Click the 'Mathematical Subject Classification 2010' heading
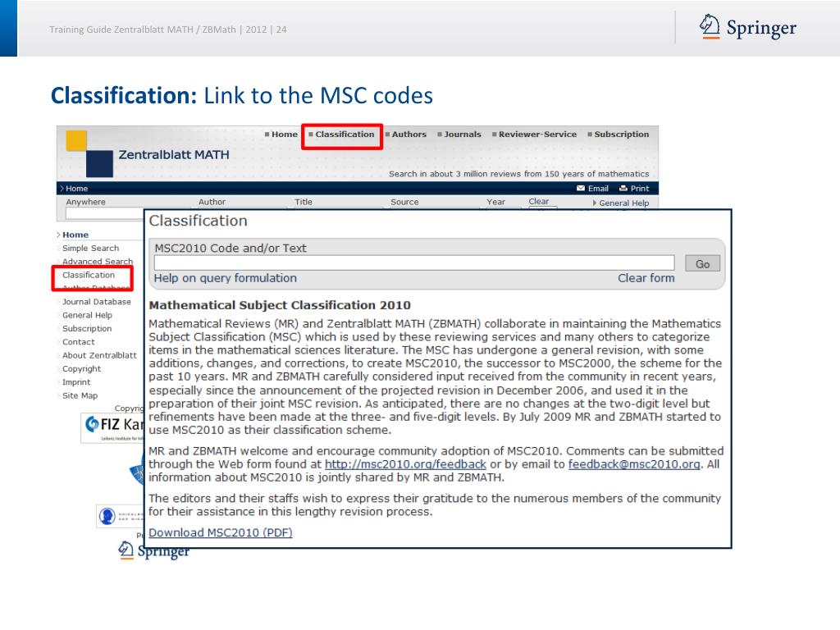The width and height of the screenshot is (840, 630). click(x=280, y=305)
